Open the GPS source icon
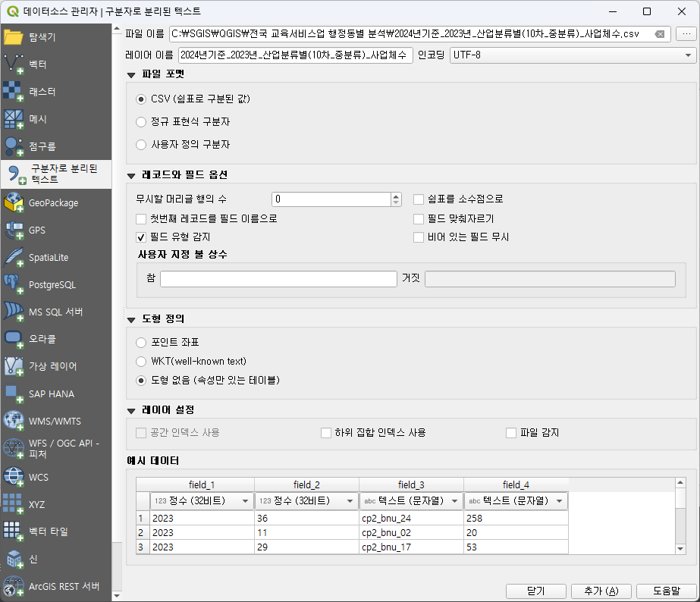The image size is (700, 602). pos(14,230)
